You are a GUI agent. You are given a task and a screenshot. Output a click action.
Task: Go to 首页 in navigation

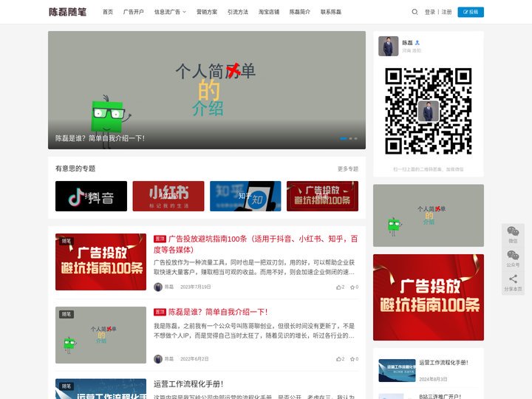coord(108,12)
